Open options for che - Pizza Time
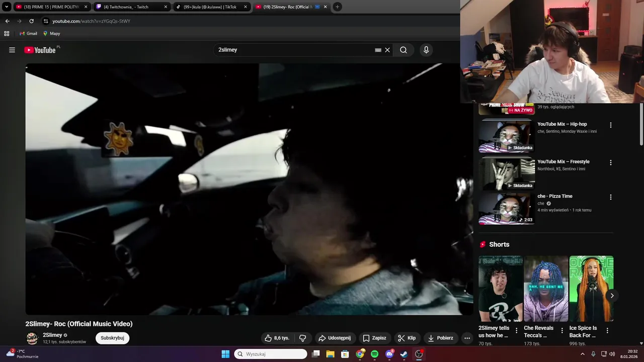The width and height of the screenshot is (644, 362). pos(611,197)
